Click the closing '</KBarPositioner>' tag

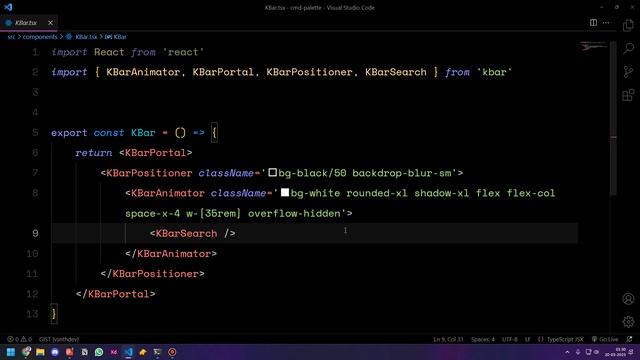152,273
